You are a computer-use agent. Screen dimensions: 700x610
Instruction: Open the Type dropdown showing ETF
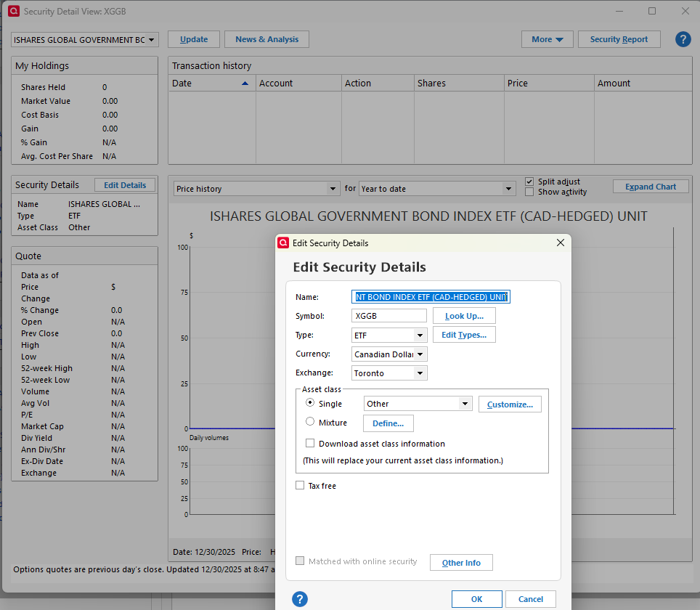click(420, 335)
